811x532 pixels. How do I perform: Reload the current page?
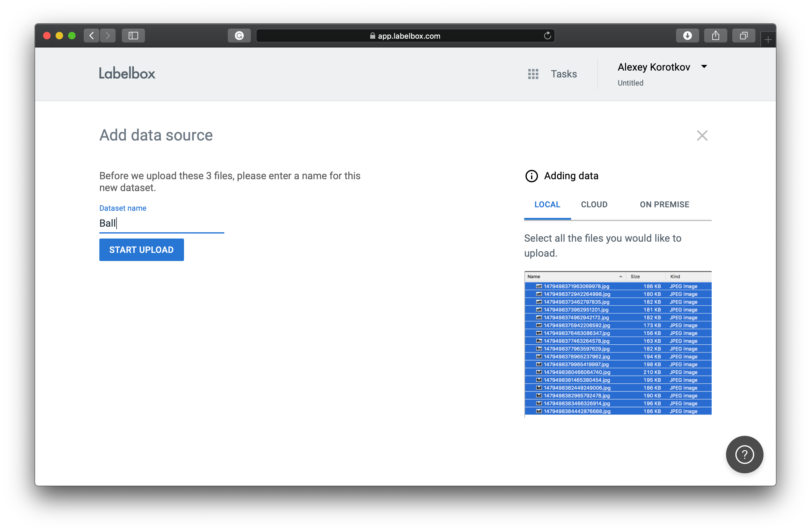[x=547, y=35]
